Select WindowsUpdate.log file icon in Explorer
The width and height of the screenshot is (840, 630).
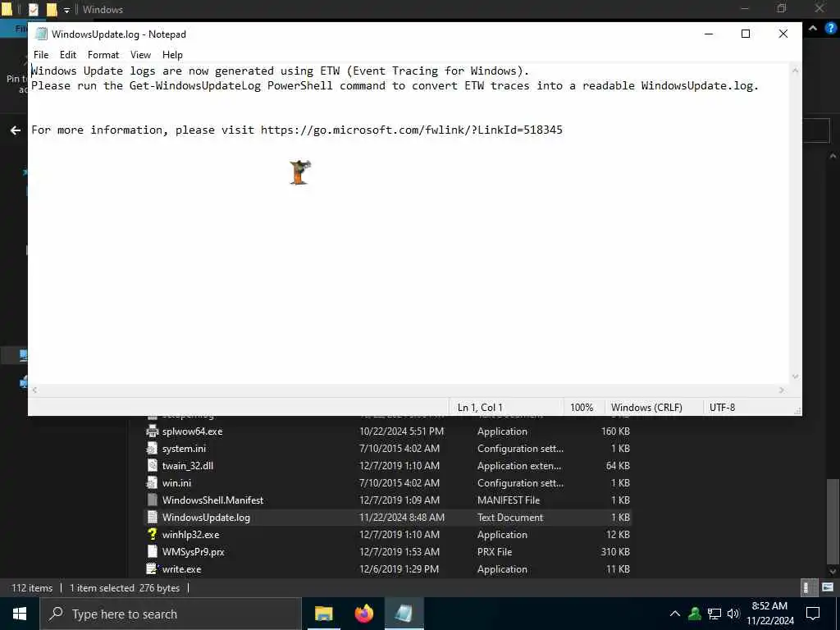[152, 517]
